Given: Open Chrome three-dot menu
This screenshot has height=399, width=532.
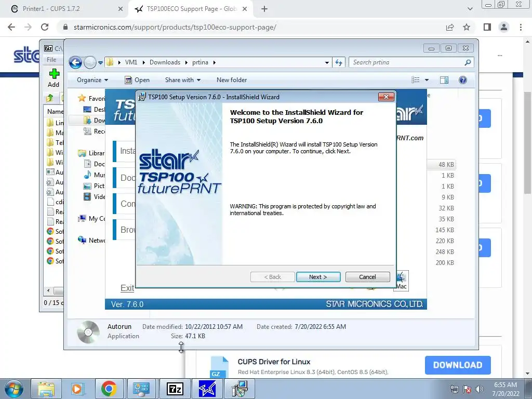Looking at the screenshot, I should point(521,27).
